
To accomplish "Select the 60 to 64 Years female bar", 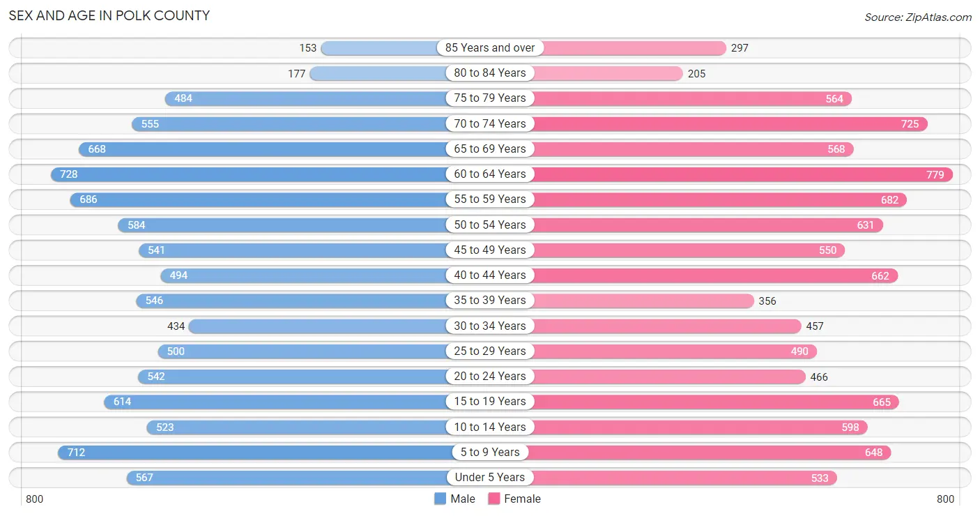I will pyautogui.click(x=721, y=174).
